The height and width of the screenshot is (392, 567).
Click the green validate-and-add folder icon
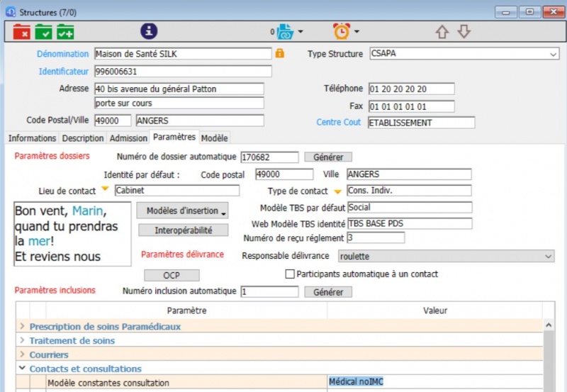[65, 32]
